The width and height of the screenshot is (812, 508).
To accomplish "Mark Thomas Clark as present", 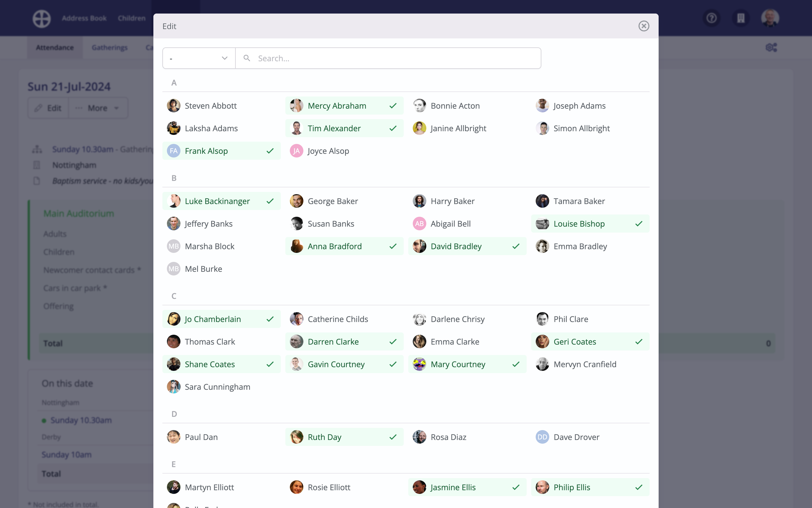I will tap(221, 341).
